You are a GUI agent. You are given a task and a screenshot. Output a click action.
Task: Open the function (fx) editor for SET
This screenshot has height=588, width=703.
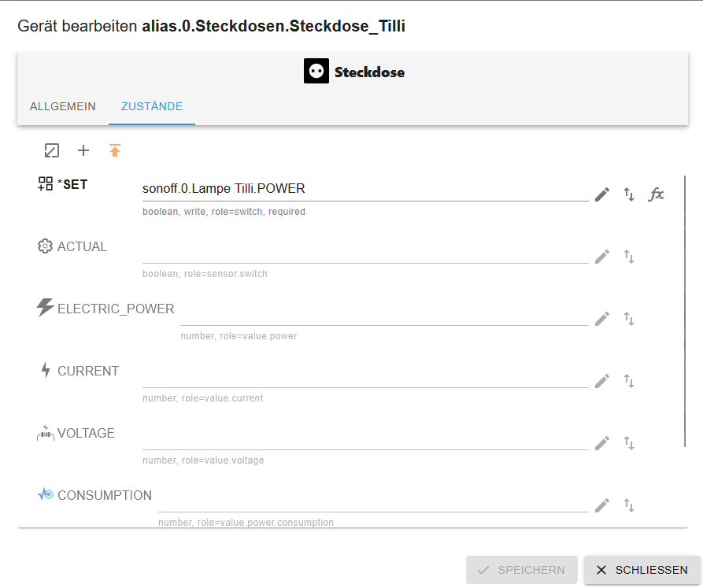(656, 194)
